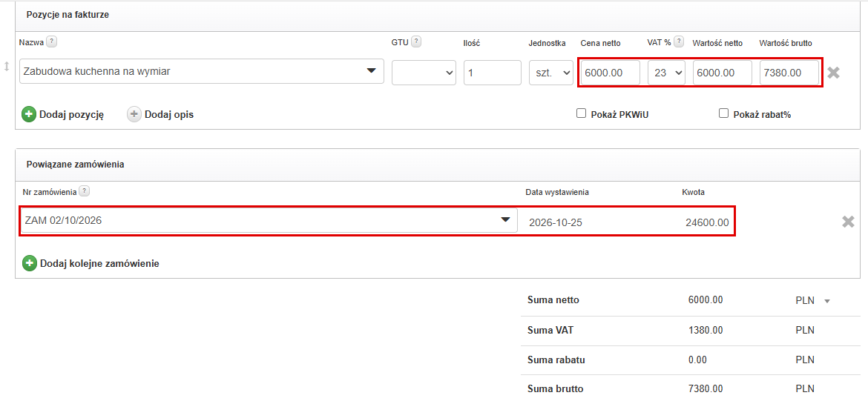Viewport: 868px width, 404px height.
Task: Click the Dodaj opis link
Action: [x=169, y=115]
